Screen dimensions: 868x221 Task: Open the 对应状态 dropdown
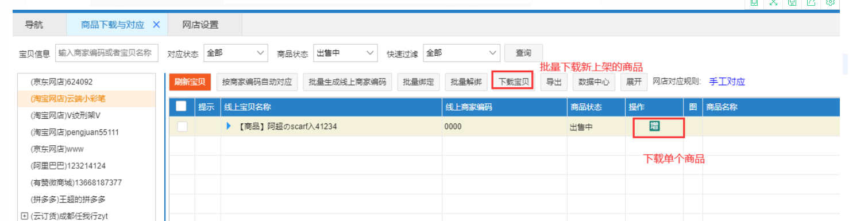tap(235, 53)
